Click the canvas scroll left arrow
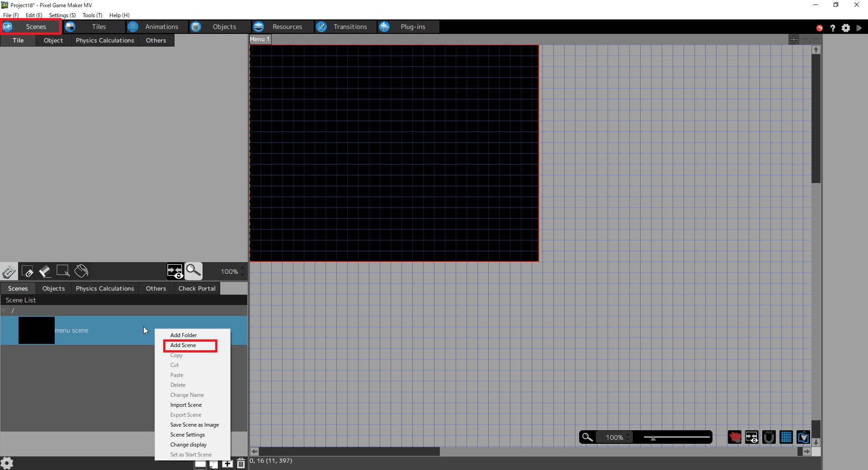This screenshot has height=470, width=868. click(x=255, y=451)
